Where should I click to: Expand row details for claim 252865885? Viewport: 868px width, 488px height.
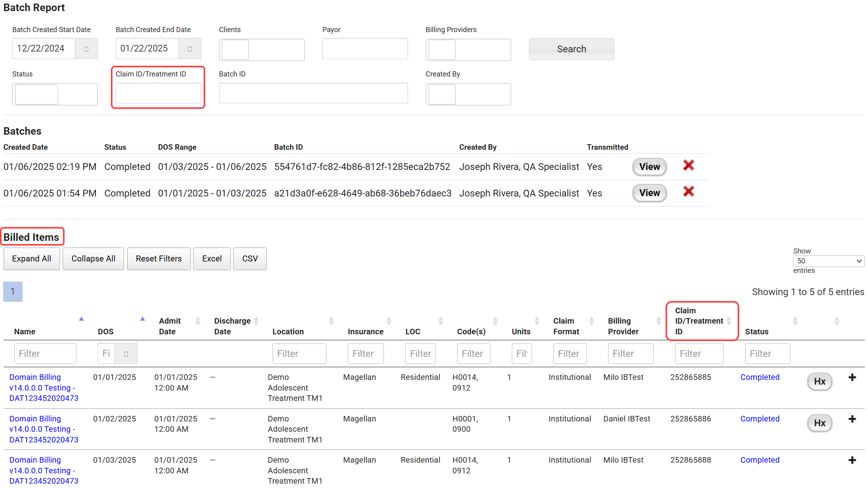(x=852, y=377)
